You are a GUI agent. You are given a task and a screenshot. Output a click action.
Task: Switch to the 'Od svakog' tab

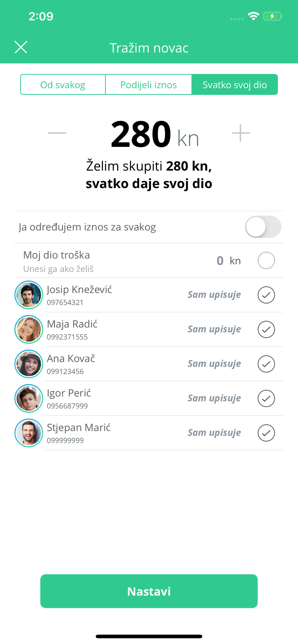point(63,85)
